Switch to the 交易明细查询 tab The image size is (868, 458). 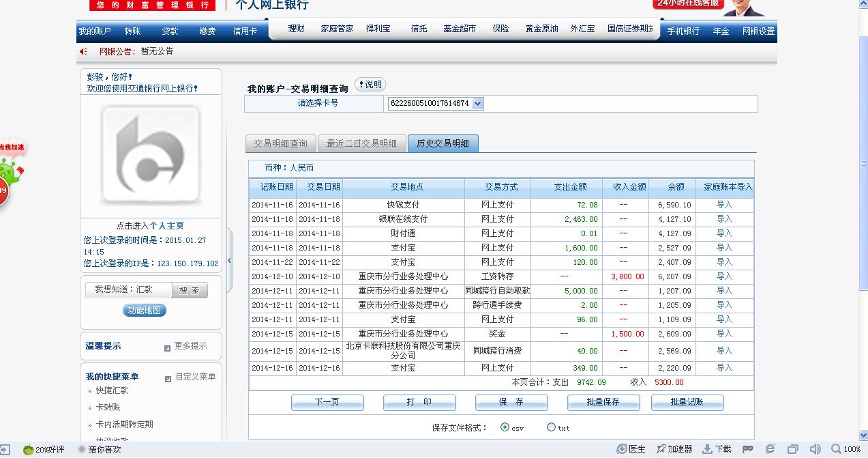(x=280, y=143)
